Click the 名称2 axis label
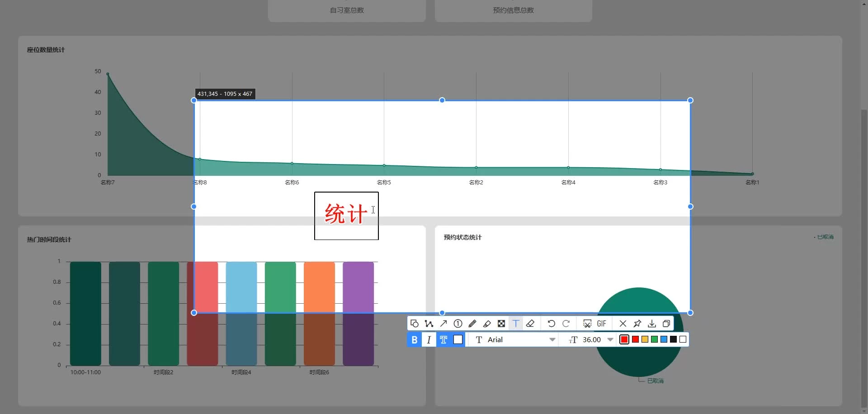The width and height of the screenshot is (868, 414). [x=476, y=182]
